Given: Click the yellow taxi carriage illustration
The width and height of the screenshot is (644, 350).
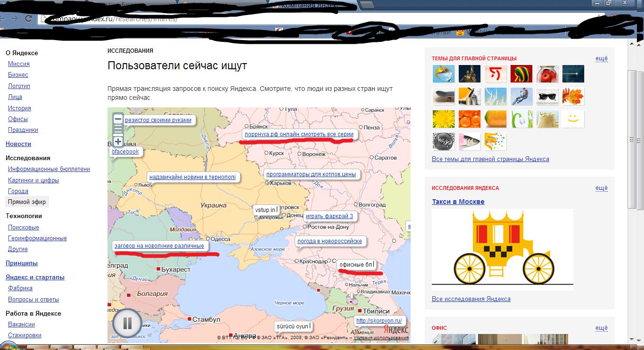Looking at the screenshot, I should (x=503, y=247).
